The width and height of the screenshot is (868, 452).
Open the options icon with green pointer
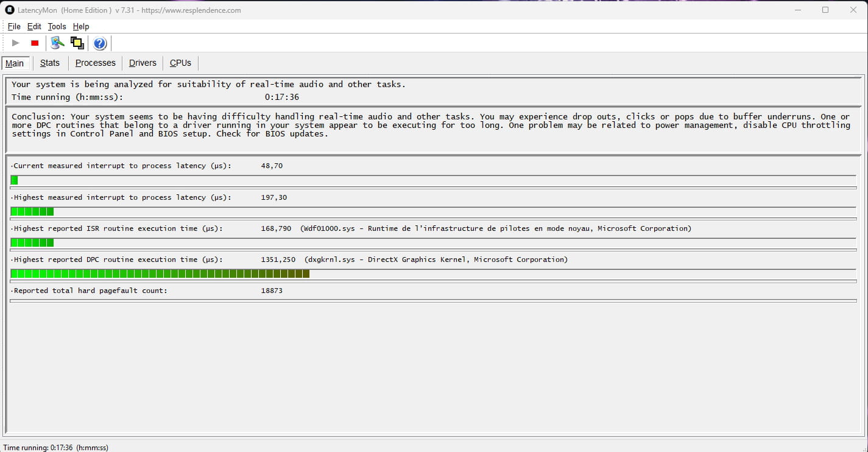pos(58,43)
